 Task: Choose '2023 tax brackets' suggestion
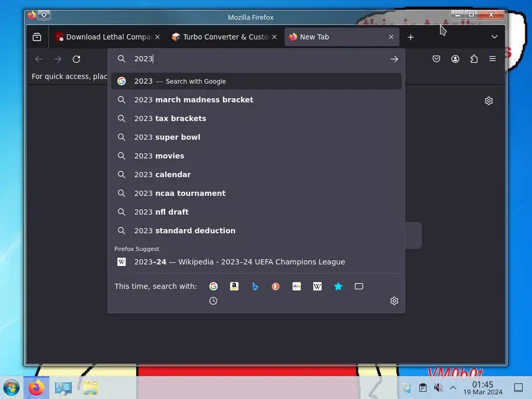(x=256, y=118)
